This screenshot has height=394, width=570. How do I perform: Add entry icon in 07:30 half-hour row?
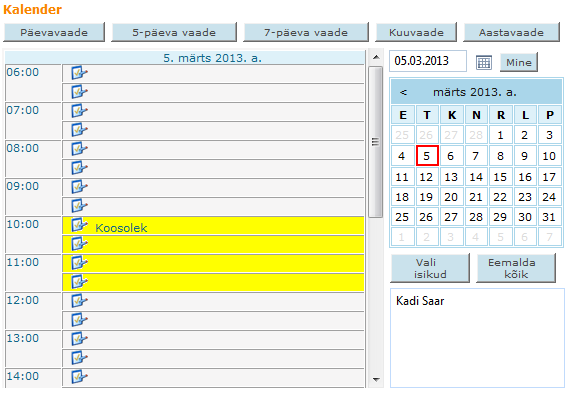tap(79, 130)
